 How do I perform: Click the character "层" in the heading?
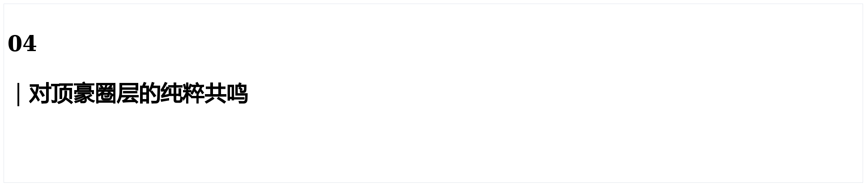coord(127,94)
